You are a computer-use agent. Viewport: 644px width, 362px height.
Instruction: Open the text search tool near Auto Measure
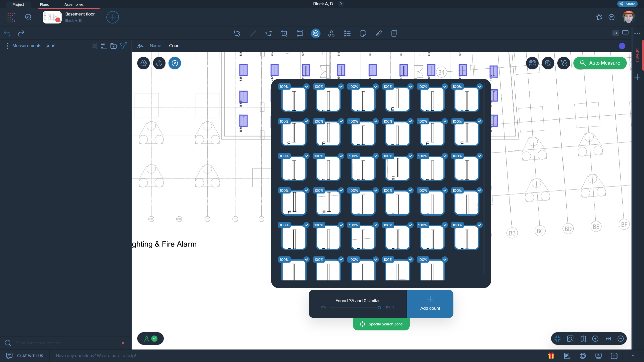[548, 63]
